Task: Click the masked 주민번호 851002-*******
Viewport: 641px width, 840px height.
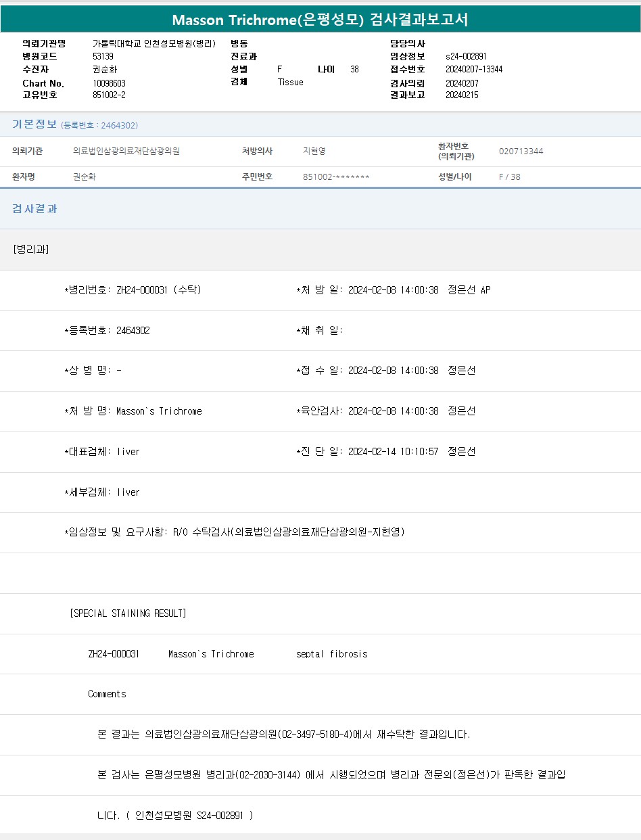Action: pyautogui.click(x=336, y=177)
